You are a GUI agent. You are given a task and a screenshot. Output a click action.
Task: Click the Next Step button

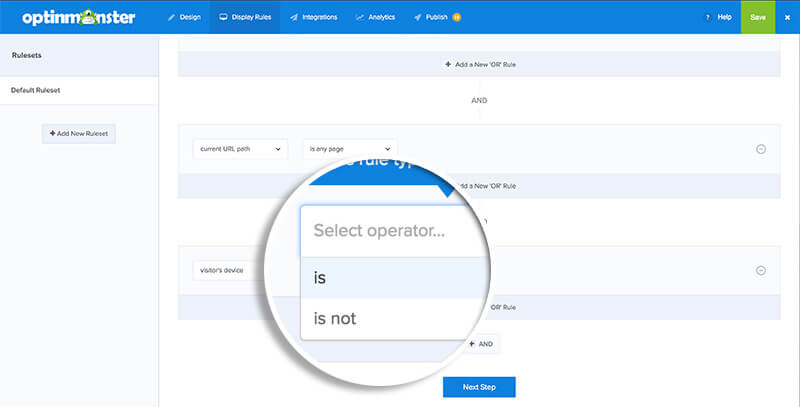click(479, 387)
